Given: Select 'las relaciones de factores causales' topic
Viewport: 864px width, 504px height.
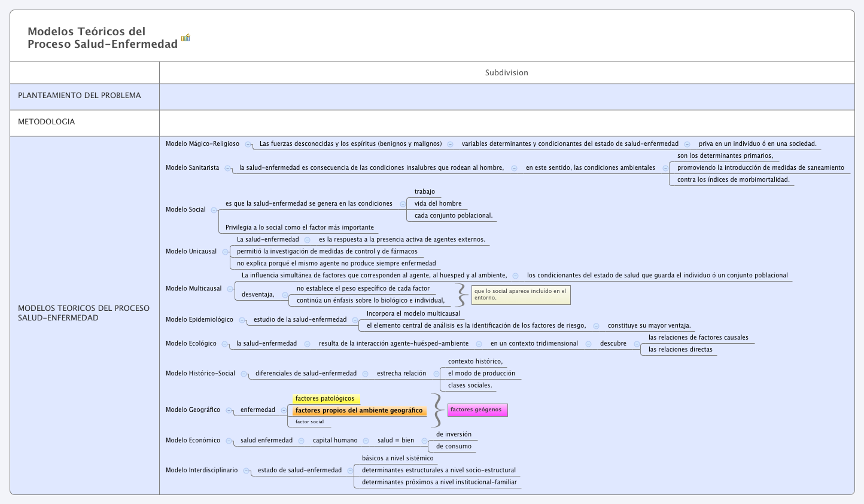Looking at the screenshot, I should pos(698,338).
